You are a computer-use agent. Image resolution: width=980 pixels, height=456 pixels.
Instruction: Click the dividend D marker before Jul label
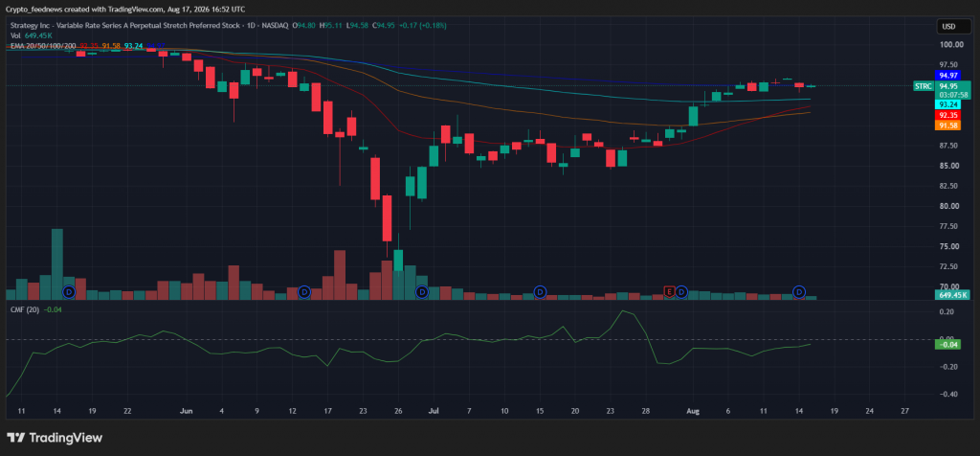click(x=422, y=291)
